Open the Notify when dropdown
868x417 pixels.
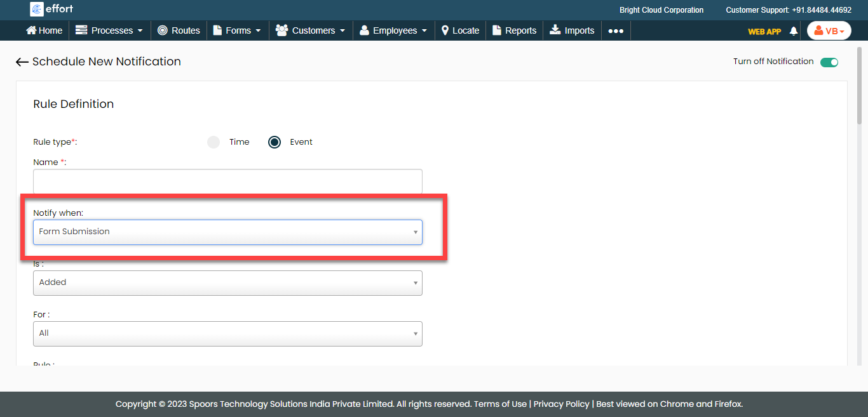227,232
